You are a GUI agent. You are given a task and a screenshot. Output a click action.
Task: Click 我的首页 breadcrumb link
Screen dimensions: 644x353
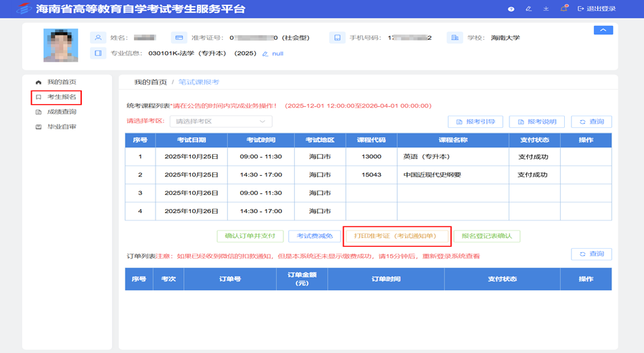coord(150,82)
